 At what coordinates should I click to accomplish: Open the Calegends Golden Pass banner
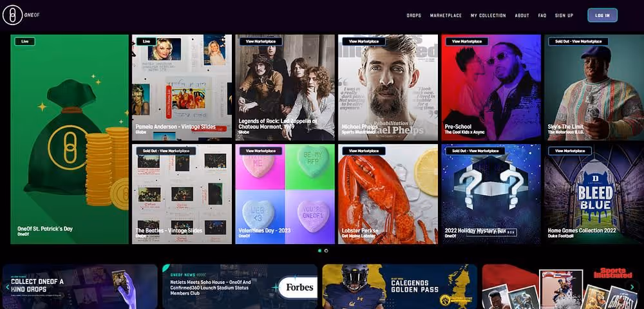pyautogui.click(x=399, y=286)
